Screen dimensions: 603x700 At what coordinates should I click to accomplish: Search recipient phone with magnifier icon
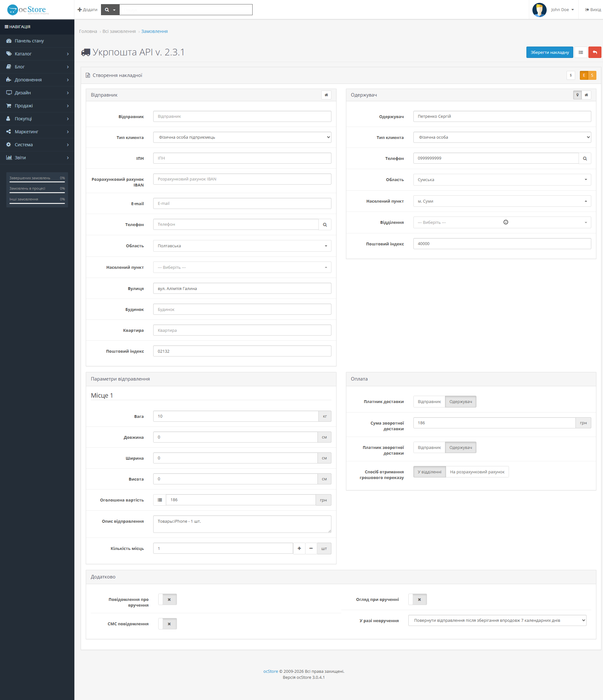[x=585, y=158]
